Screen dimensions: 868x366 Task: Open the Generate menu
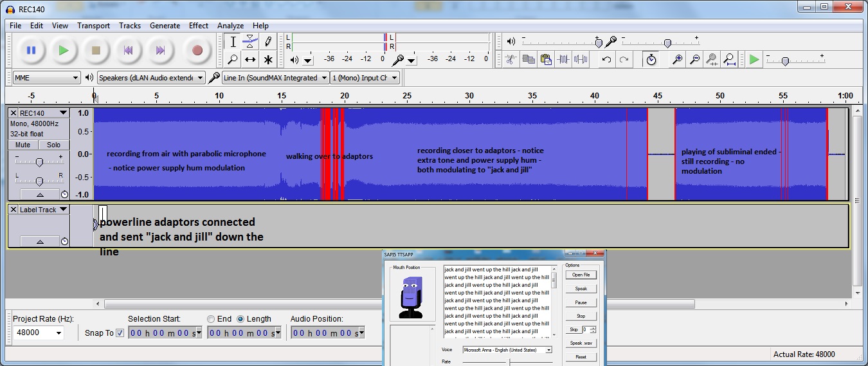point(165,26)
